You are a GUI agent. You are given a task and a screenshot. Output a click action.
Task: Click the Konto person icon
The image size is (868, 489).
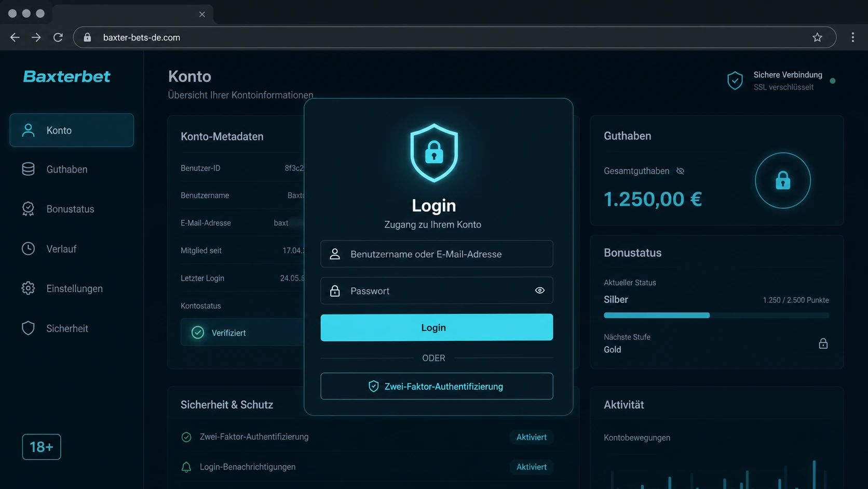(28, 130)
